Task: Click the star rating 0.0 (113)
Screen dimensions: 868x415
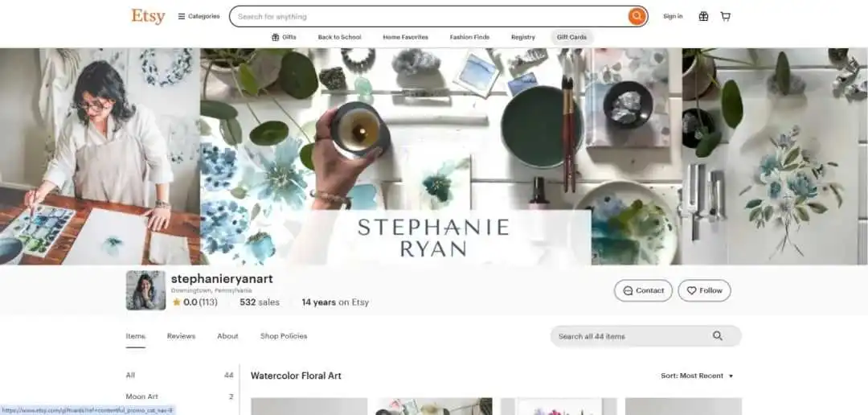Action: click(194, 302)
